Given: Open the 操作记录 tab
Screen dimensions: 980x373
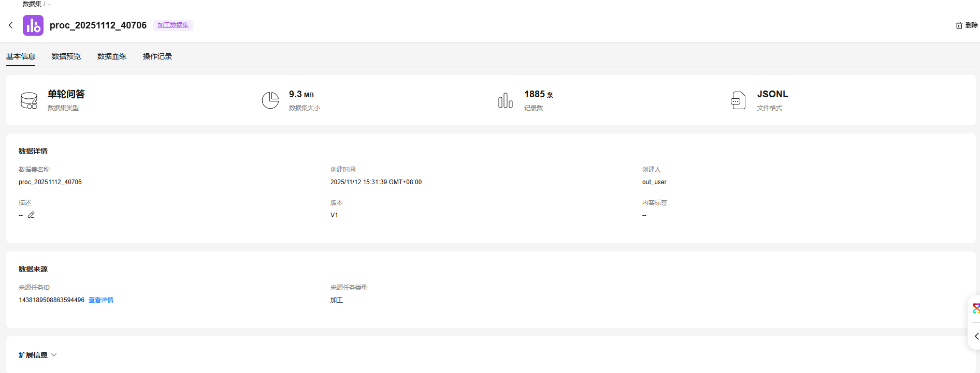Looking at the screenshot, I should (x=157, y=56).
